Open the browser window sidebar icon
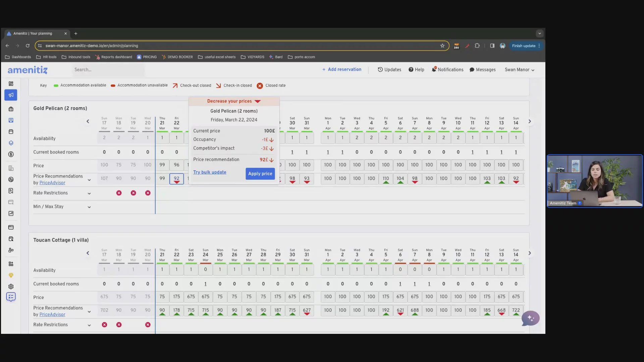Screen dimensions: 644x362 [x=11, y=227]
